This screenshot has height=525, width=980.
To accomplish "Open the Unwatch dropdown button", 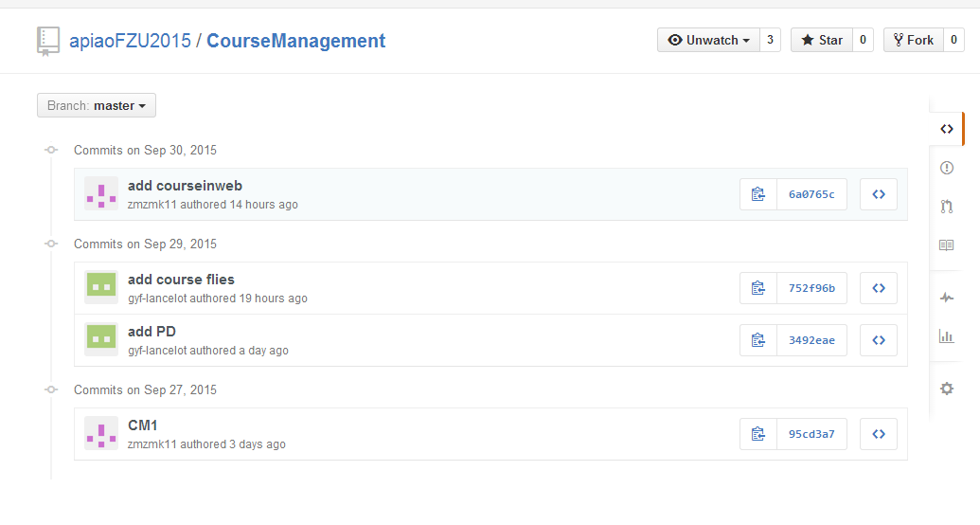I will pyautogui.click(x=709, y=40).
